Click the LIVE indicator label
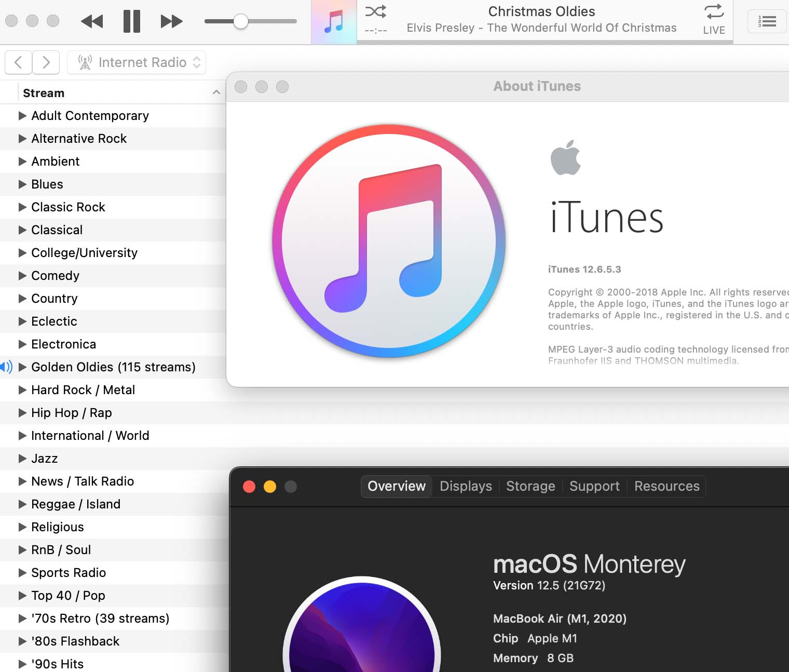The height and width of the screenshot is (672, 789). click(714, 30)
